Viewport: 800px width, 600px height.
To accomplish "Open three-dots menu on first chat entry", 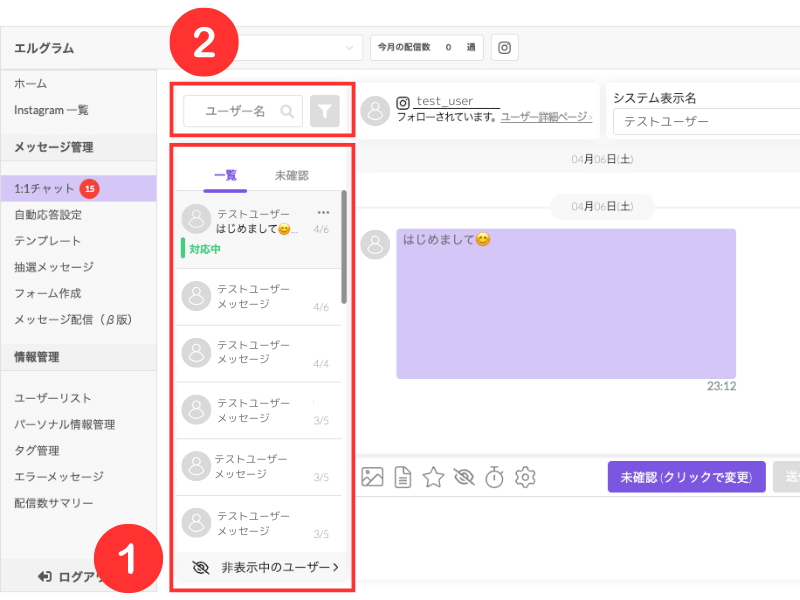I will pyautogui.click(x=323, y=212).
